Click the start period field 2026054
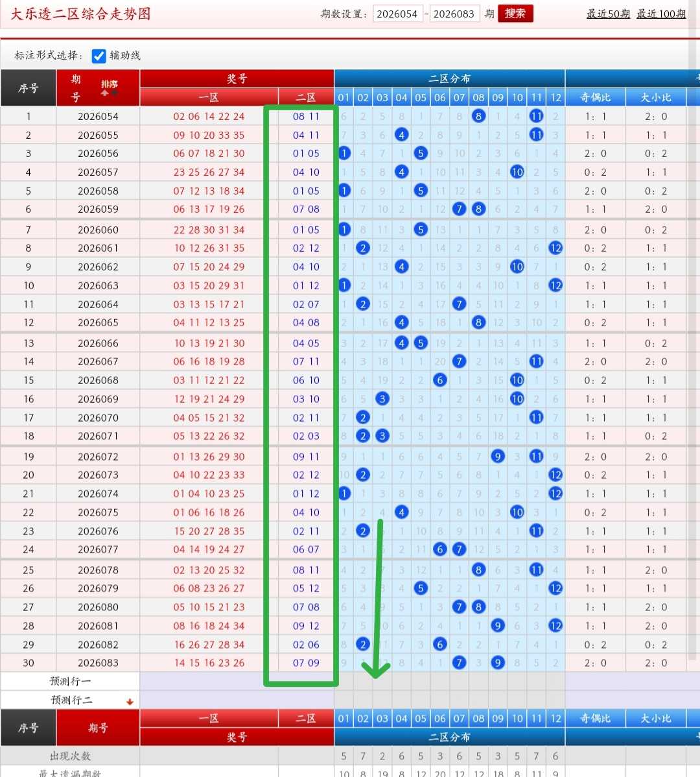Screen dimensions: 700x777 (397, 14)
